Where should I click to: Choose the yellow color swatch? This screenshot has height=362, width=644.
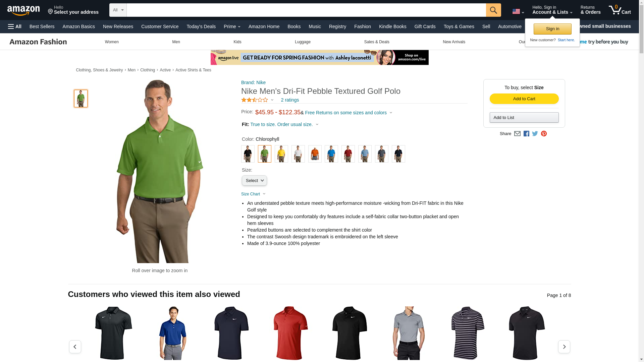coord(281,154)
